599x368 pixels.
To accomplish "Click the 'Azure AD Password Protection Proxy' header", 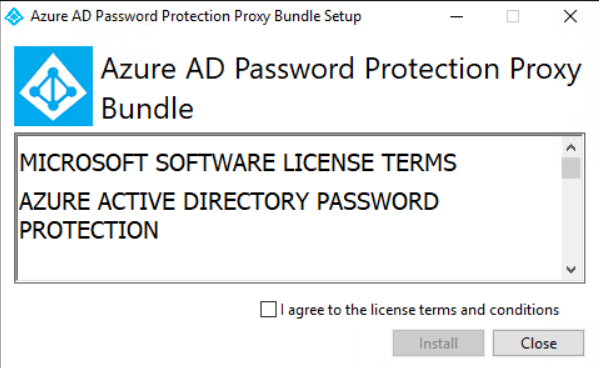I will [341, 69].
